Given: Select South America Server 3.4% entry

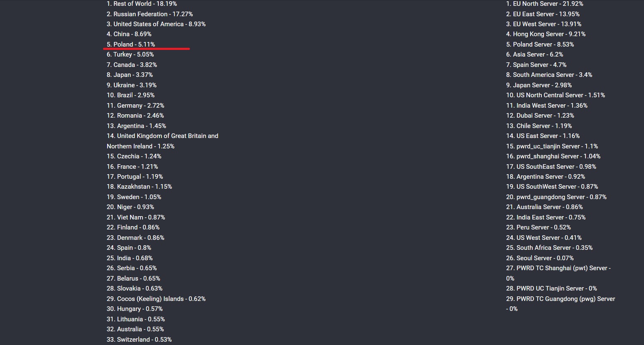Looking at the screenshot, I should click(549, 75).
